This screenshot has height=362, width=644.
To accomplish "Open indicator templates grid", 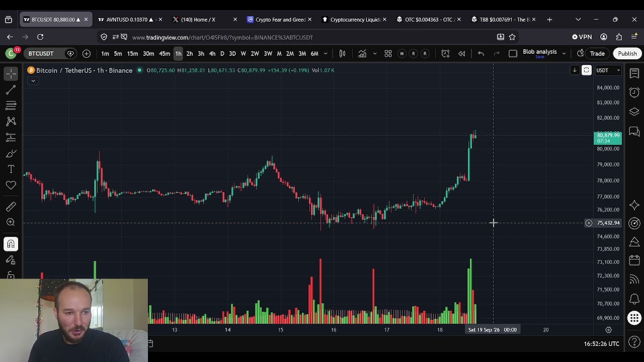I will [388, 53].
